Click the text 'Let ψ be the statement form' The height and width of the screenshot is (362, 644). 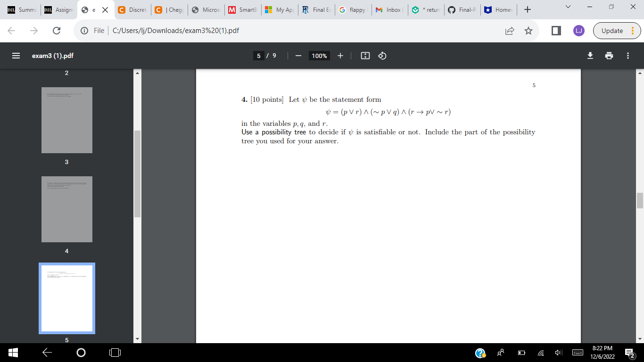point(335,99)
